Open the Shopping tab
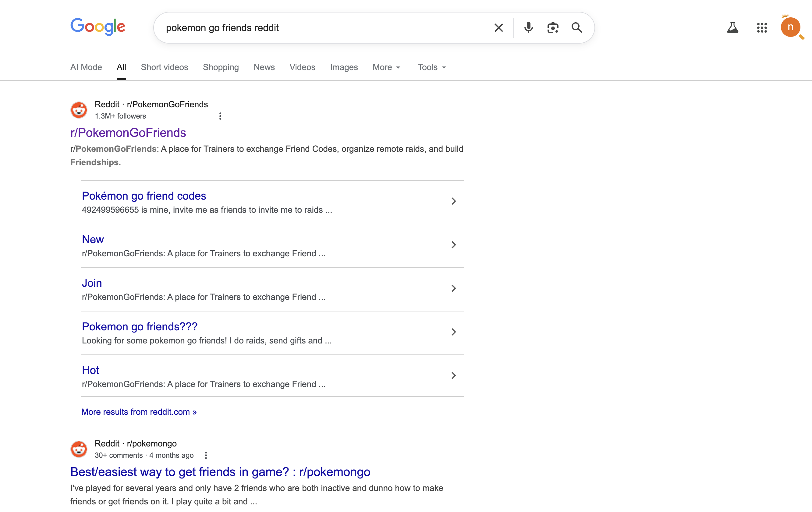 [221, 67]
